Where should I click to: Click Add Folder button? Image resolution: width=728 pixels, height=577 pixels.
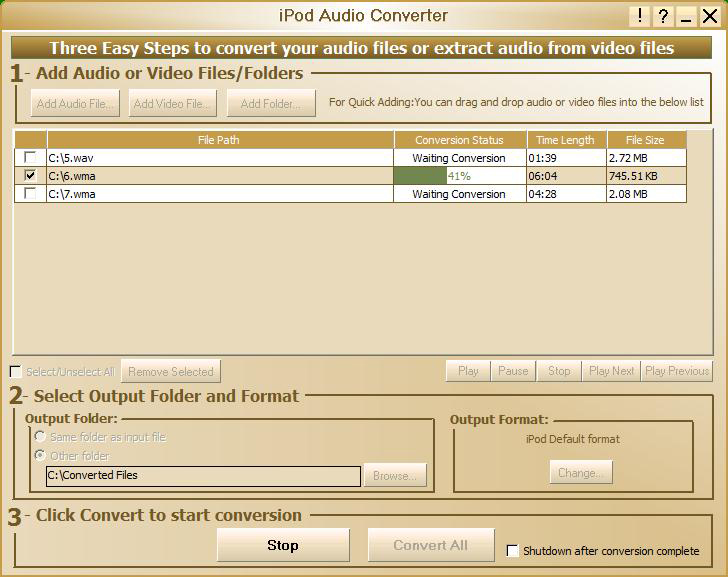pyautogui.click(x=271, y=104)
